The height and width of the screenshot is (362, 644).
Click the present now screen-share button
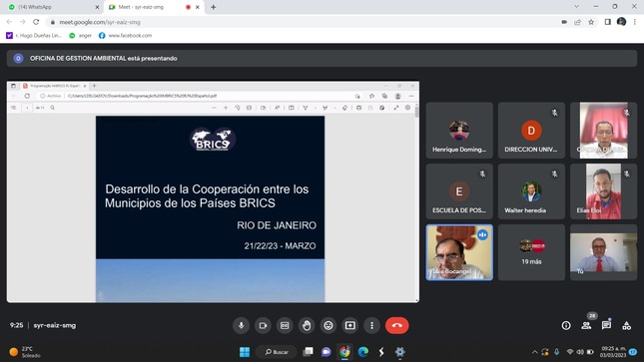coord(349,325)
